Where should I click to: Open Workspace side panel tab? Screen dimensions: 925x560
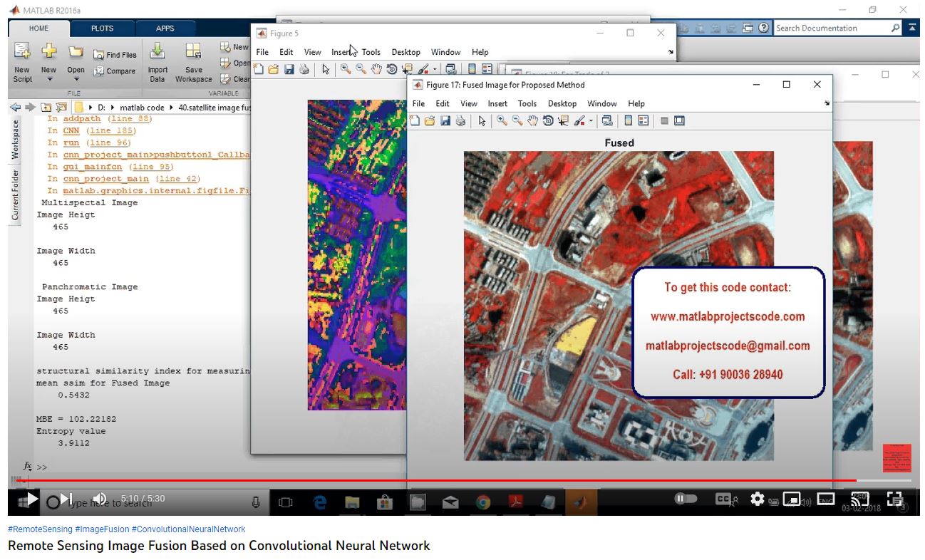15,139
